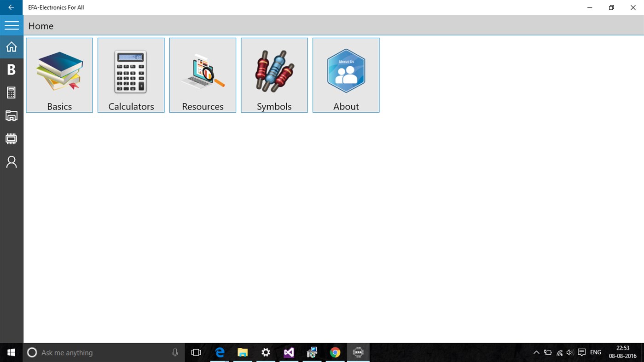Show hidden icons with the tray chevron

(536, 352)
